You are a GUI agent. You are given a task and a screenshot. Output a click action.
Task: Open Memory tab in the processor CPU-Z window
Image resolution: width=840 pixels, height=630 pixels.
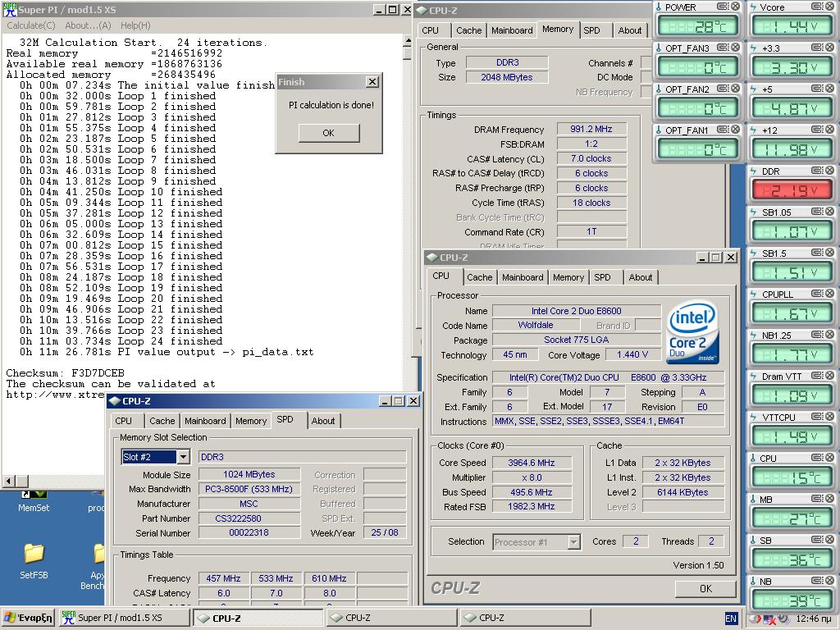coord(568,277)
